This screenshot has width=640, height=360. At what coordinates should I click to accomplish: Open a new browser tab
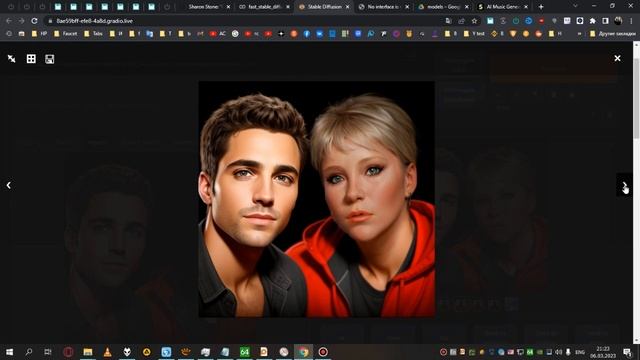point(541,7)
